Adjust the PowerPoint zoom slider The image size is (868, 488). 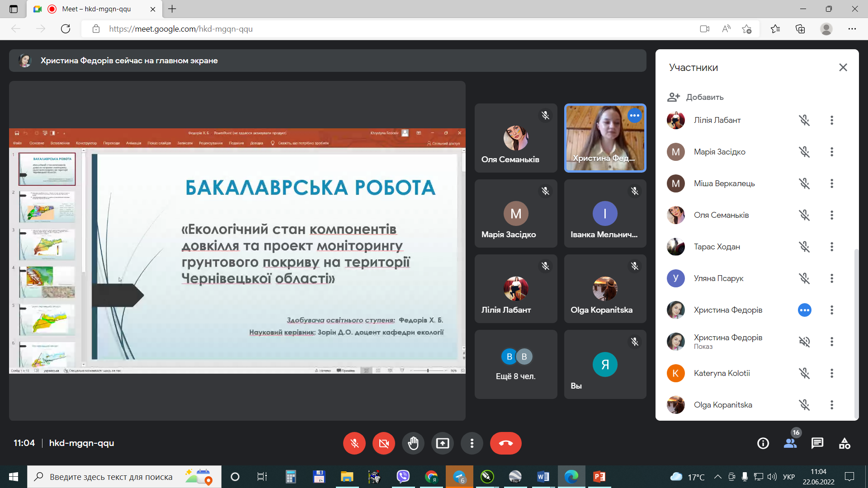427,370
